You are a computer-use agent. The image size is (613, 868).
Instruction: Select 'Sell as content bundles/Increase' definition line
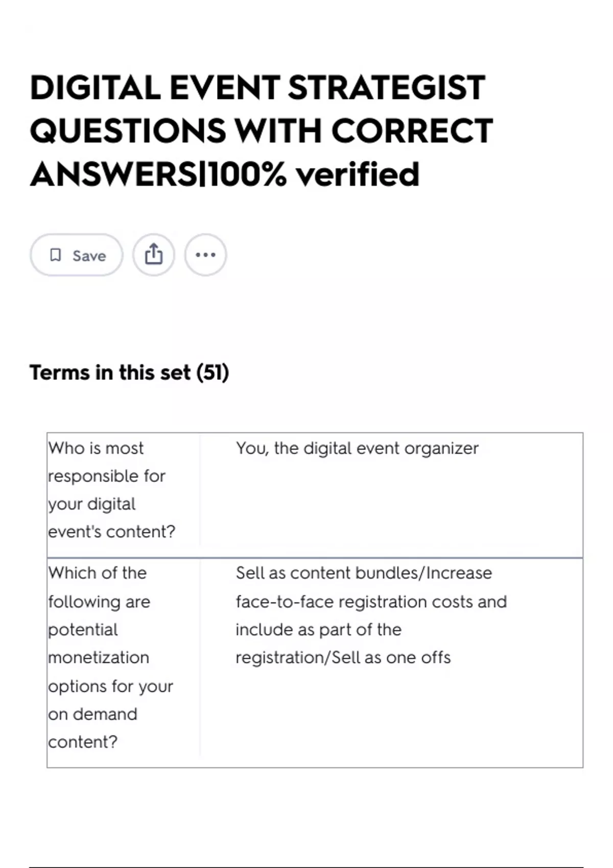[x=364, y=573]
